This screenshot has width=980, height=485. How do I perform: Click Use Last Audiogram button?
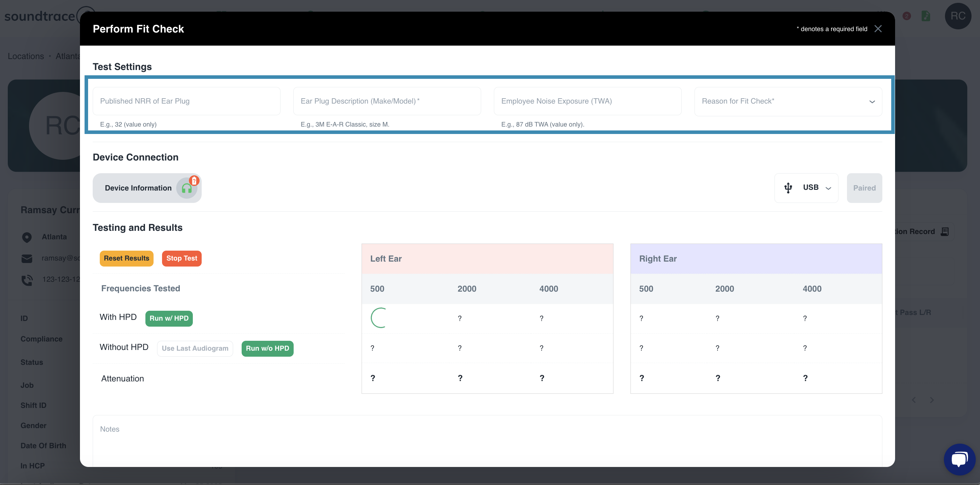[195, 349]
